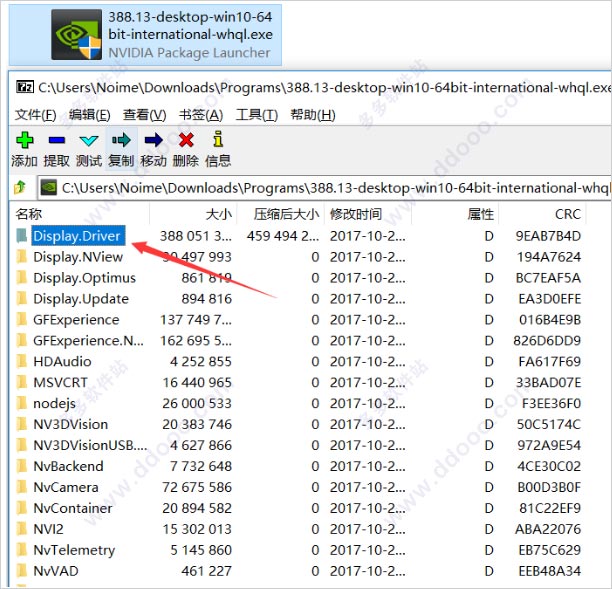This screenshot has width=612, height=589.
Task: Sort by the 属性 column header
Action: 480,214
